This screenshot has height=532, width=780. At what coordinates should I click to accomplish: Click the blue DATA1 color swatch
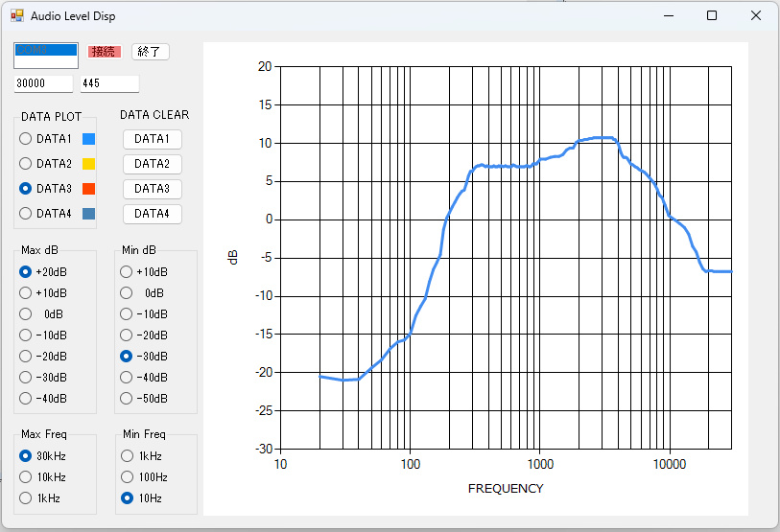coord(88,139)
